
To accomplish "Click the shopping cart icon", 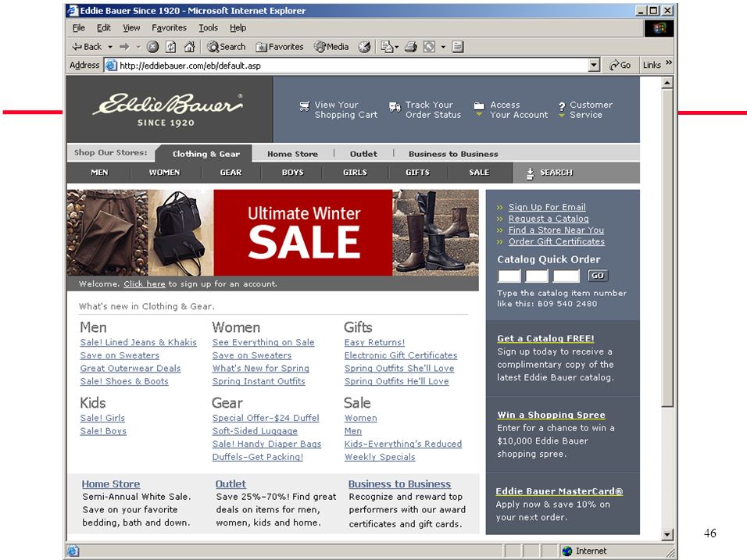I will (305, 105).
